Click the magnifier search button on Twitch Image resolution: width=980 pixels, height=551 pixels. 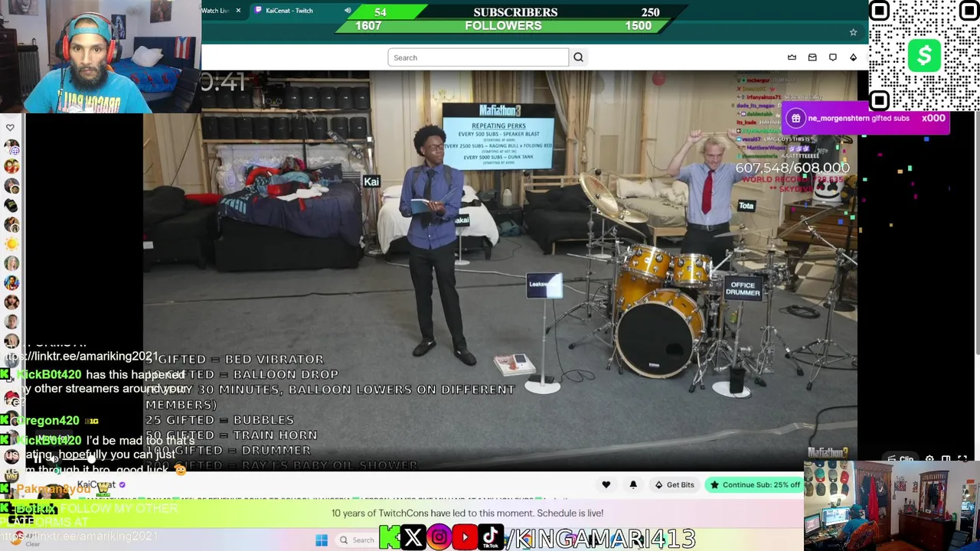(x=578, y=57)
